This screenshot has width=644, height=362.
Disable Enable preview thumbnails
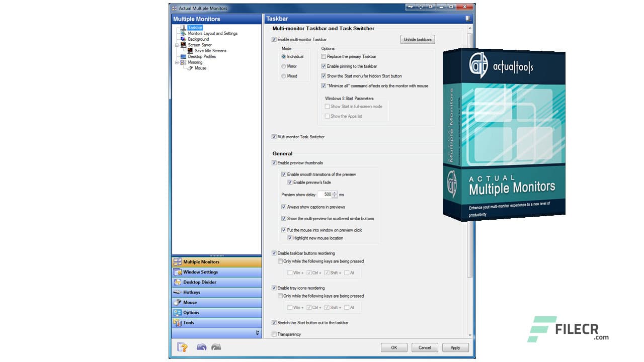(x=274, y=163)
